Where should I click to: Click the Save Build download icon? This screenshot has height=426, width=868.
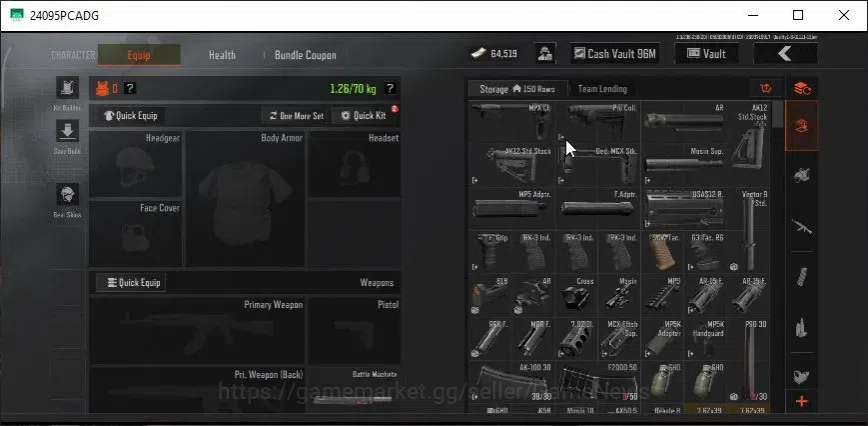68,131
